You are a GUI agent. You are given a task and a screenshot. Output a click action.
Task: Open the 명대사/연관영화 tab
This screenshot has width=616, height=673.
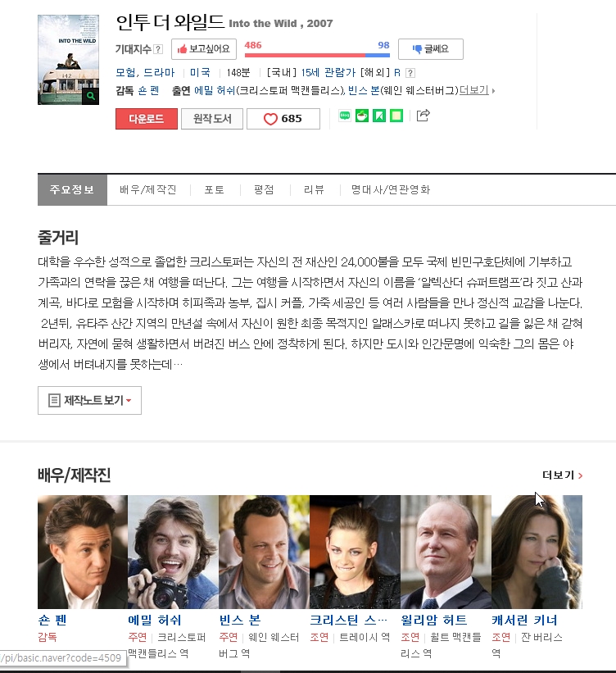coord(391,189)
